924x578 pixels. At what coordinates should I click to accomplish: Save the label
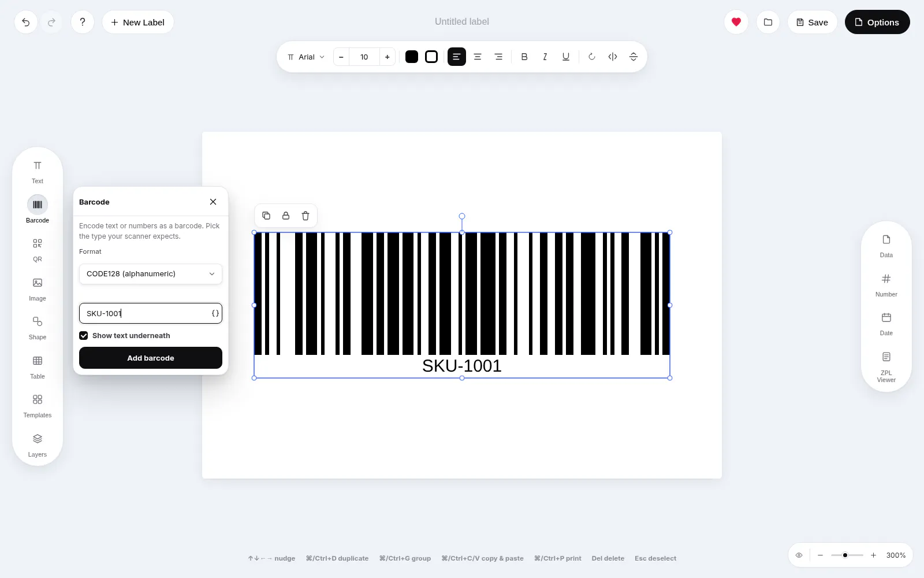click(x=813, y=22)
